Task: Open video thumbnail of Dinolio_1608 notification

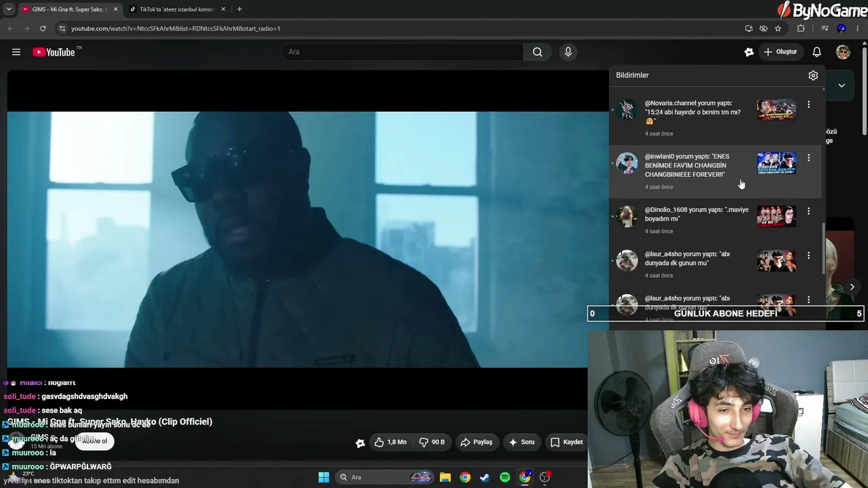Action: 776,216
